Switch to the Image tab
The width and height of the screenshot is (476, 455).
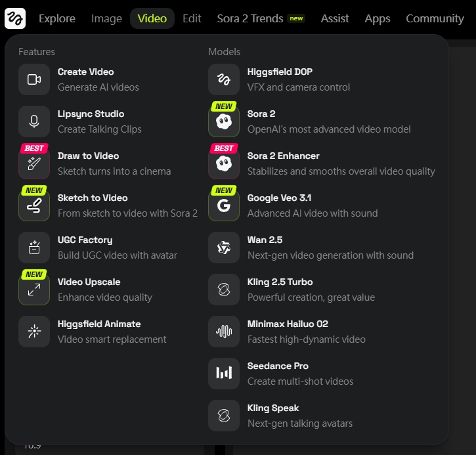click(106, 18)
